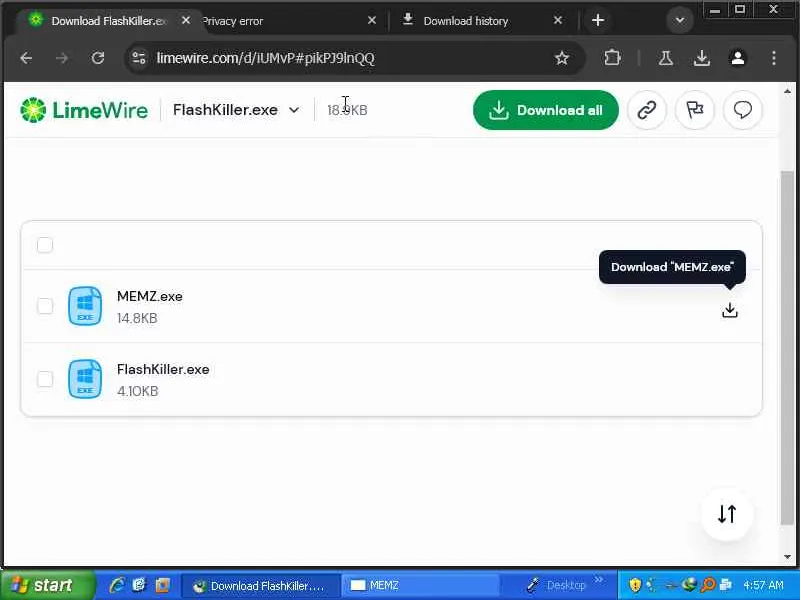Click the sort arrows floating button
The image size is (800, 600).
point(727,514)
